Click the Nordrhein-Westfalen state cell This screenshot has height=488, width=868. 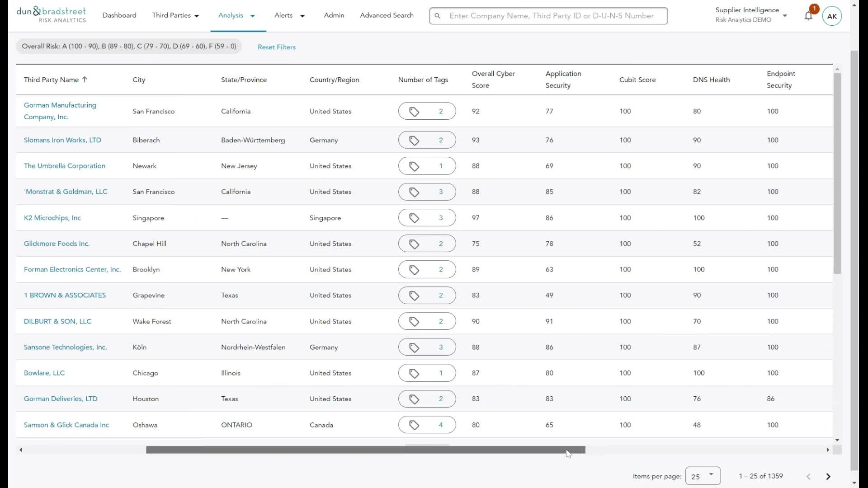point(253,347)
